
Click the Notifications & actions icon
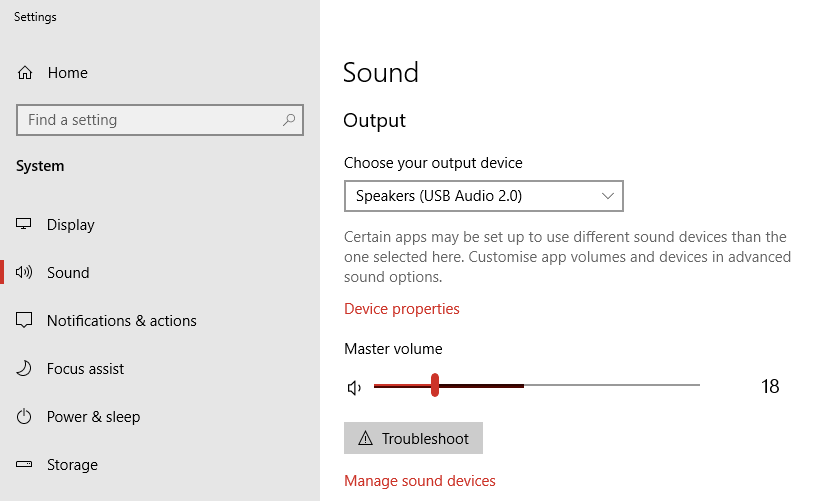(x=24, y=320)
